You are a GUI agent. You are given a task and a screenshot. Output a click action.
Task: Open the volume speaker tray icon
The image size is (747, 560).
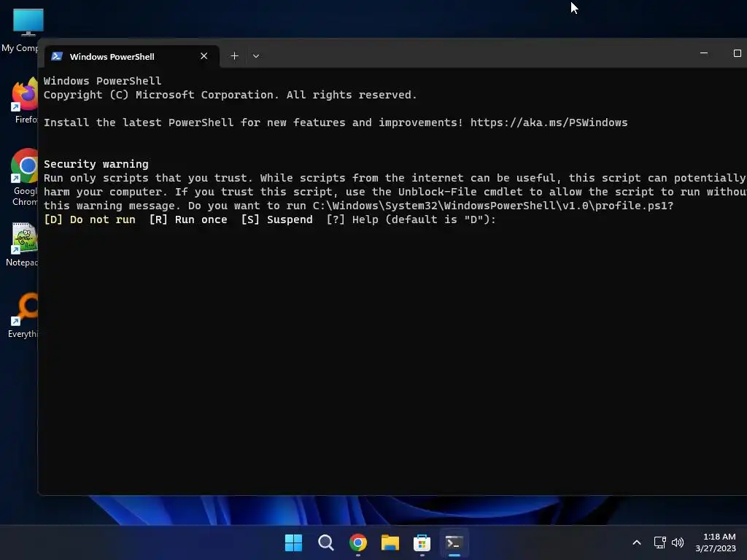tap(678, 542)
